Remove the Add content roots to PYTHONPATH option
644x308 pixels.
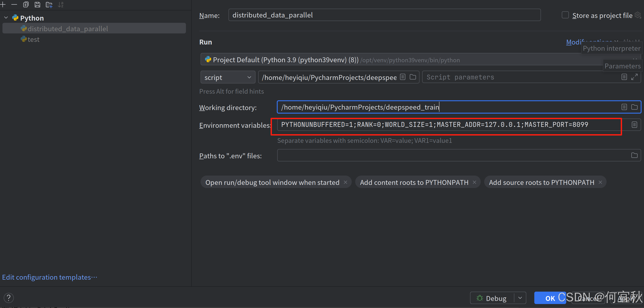[474, 182]
